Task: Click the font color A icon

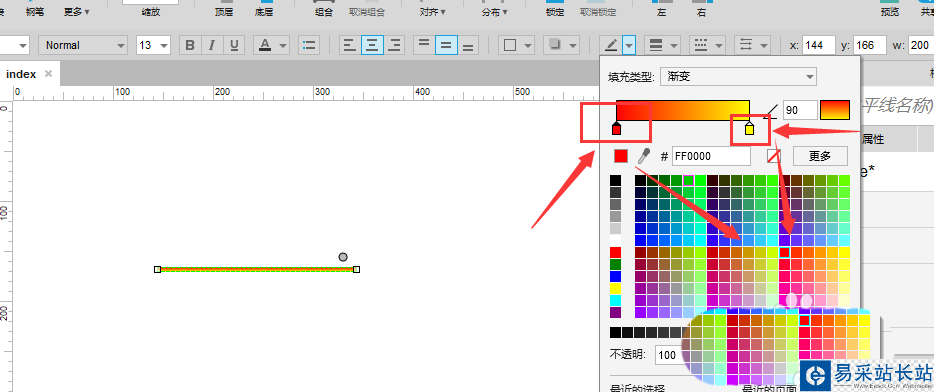Action: pyautogui.click(x=265, y=45)
